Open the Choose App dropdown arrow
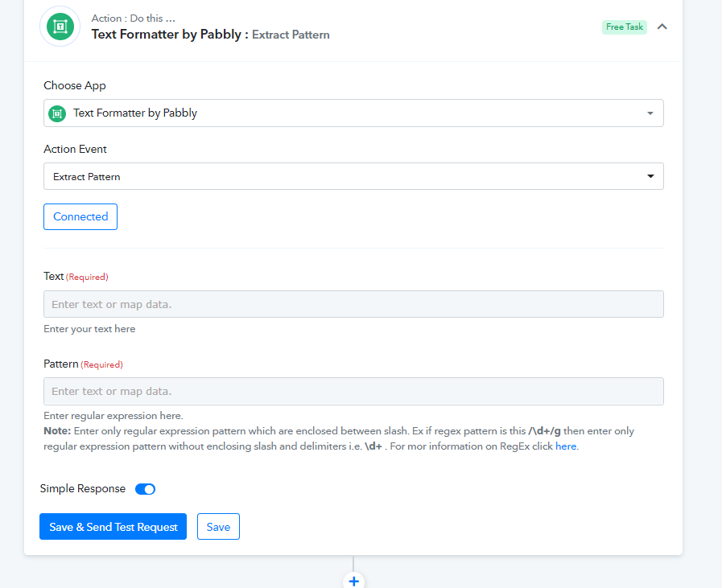Image resolution: width=722 pixels, height=588 pixels. (650, 113)
